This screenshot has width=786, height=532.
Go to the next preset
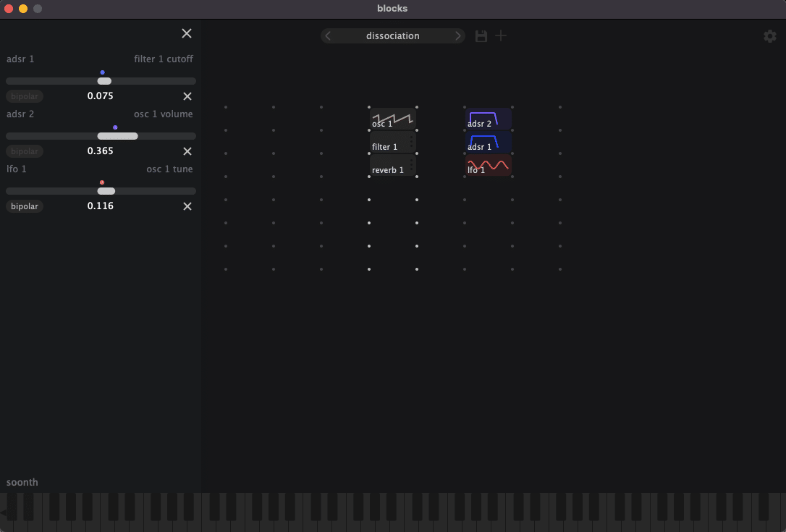pyautogui.click(x=457, y=36)
